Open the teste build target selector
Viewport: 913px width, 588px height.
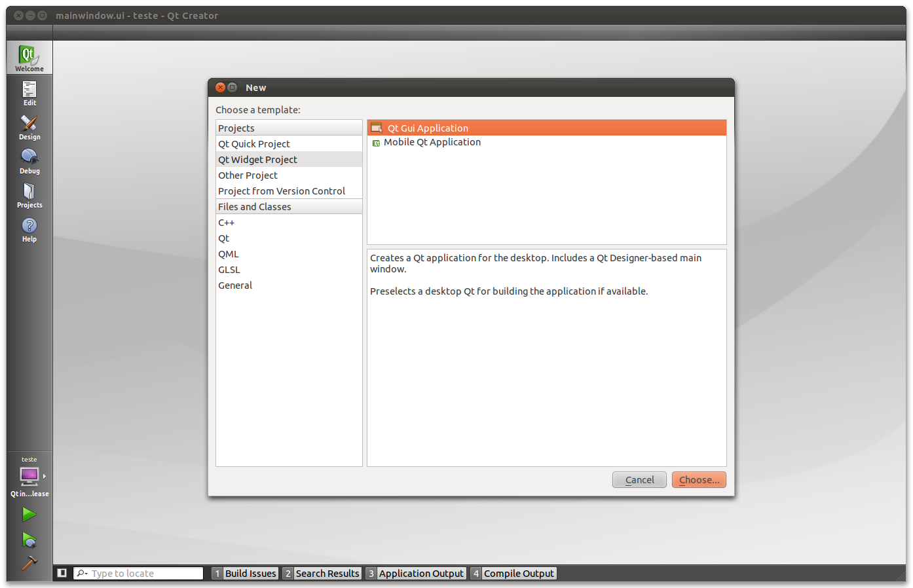[29, 477]
